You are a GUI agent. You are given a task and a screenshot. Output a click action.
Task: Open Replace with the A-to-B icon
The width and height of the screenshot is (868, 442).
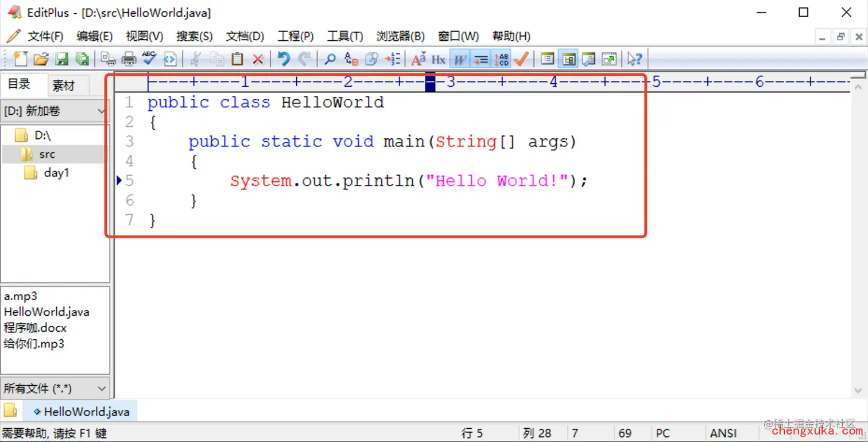351,59
